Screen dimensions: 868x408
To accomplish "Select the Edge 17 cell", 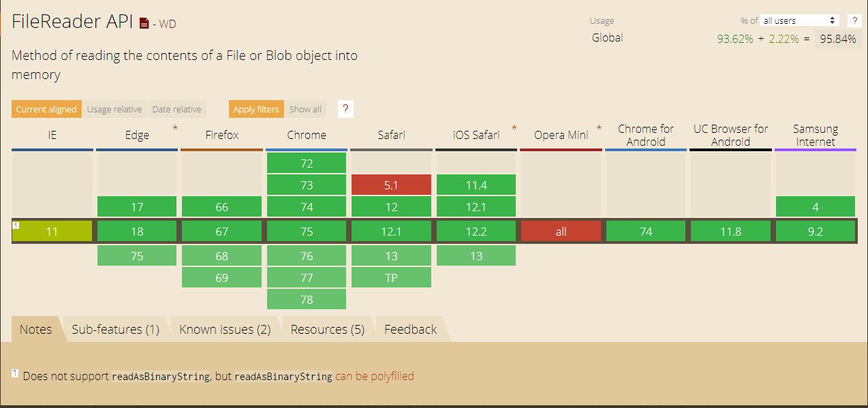I will click(x=137, y=207).
